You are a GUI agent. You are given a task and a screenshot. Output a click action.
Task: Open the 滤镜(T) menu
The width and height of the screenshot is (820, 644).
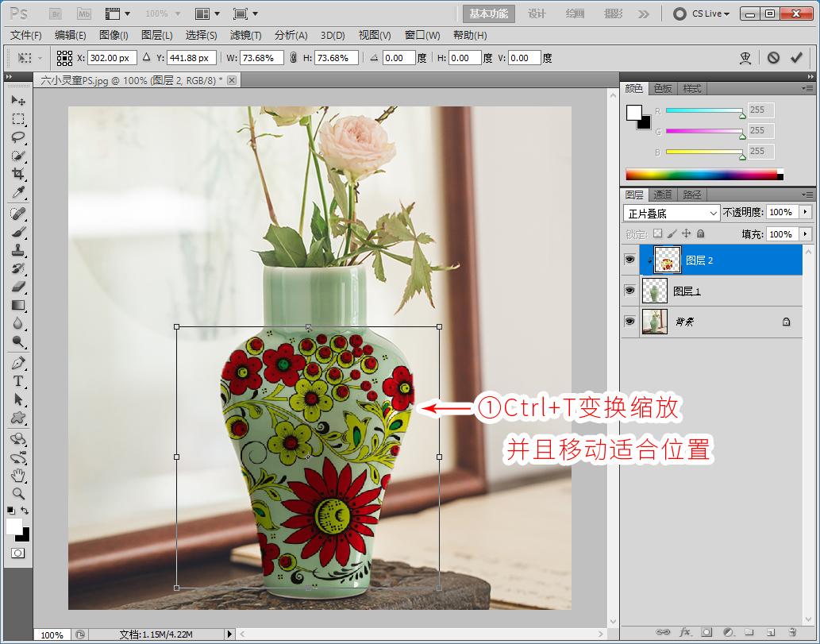(245, 35)
